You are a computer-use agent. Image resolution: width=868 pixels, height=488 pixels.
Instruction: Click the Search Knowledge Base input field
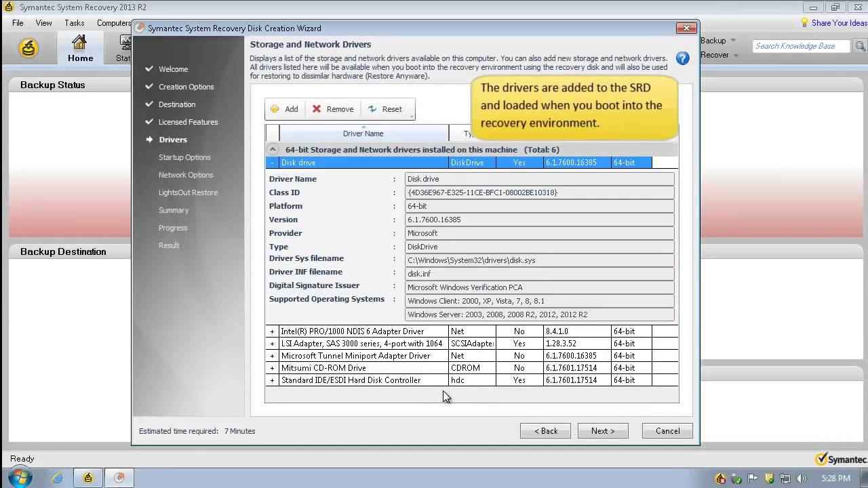[800, 46]
